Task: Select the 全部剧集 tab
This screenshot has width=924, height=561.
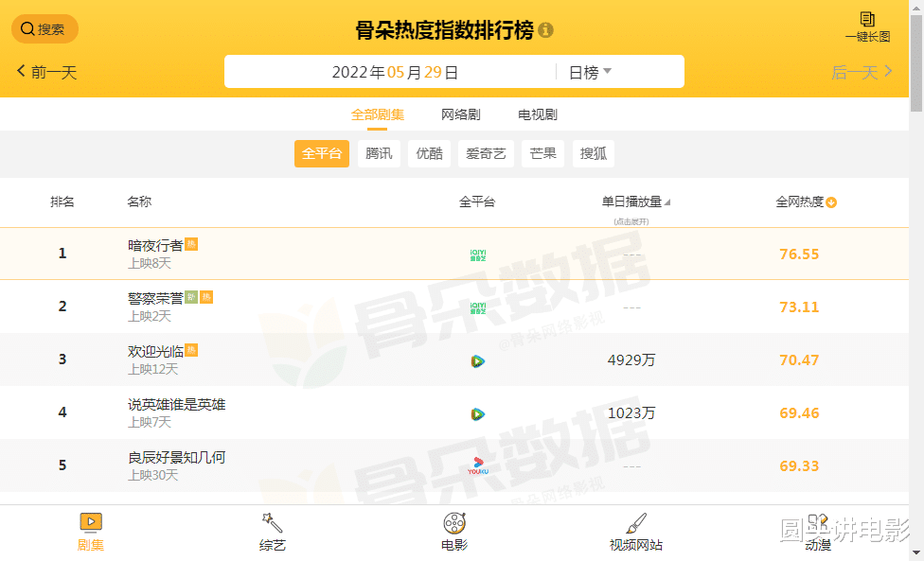Action: click(377, 114)
